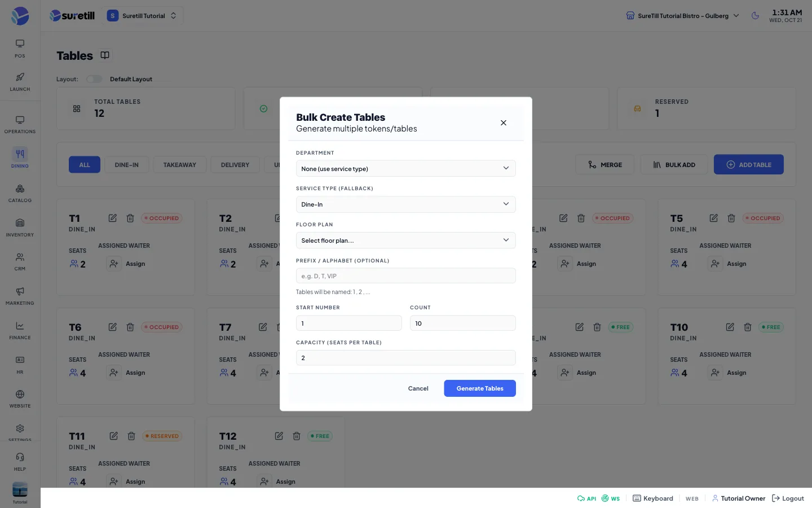Close the Bulk Create Tables dialog
The height and width of the screenshot is (508, 812).
(504, 123)
